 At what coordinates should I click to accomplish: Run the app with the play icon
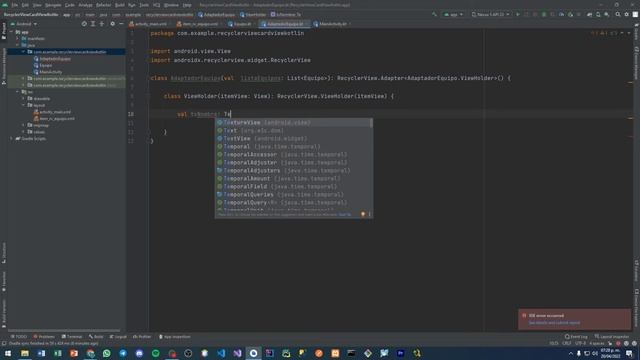pyautogui.click(x=518, y=14)
